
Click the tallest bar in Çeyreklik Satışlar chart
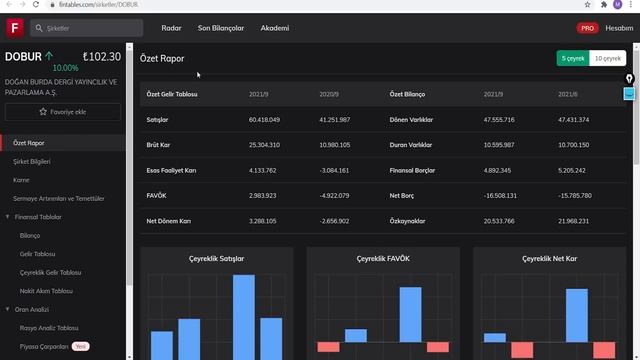coord(244,317)
